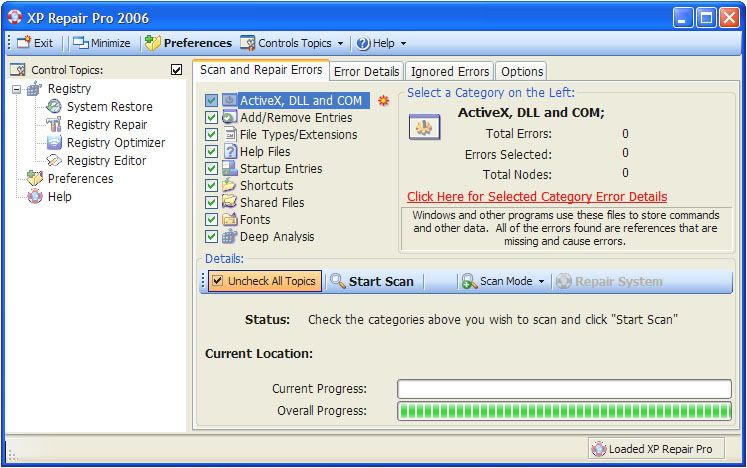Click the large ActiveX category gear icon

pos(424,128)
